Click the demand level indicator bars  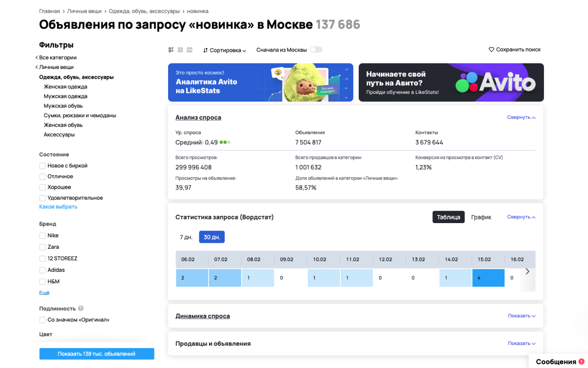click(225, 142)
